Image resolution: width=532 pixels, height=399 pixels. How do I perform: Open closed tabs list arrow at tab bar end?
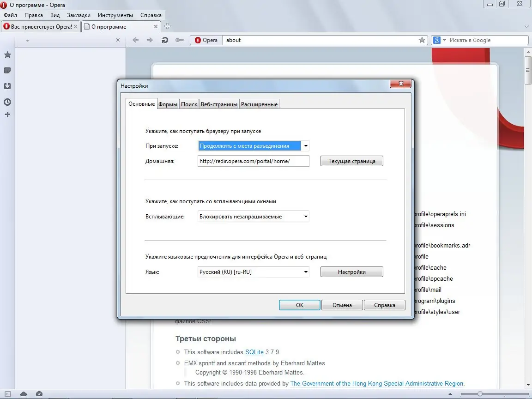pyautogui.click(x=526, y=26)
